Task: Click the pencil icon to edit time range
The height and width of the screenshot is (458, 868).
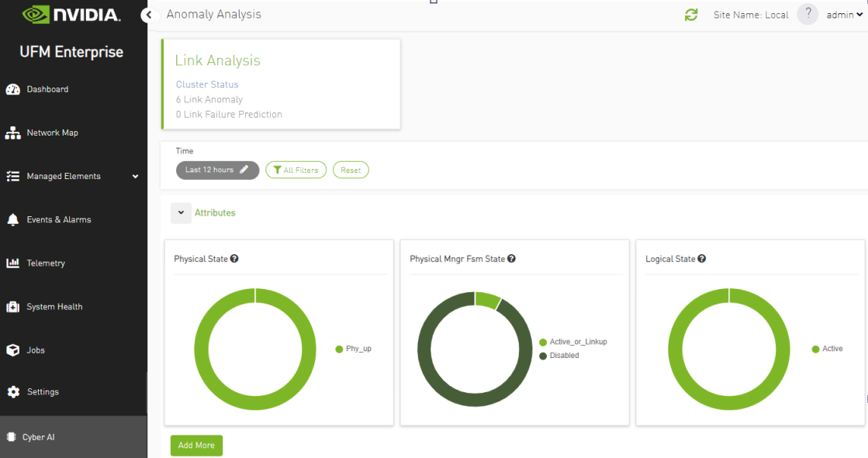Action: point(244,170)
